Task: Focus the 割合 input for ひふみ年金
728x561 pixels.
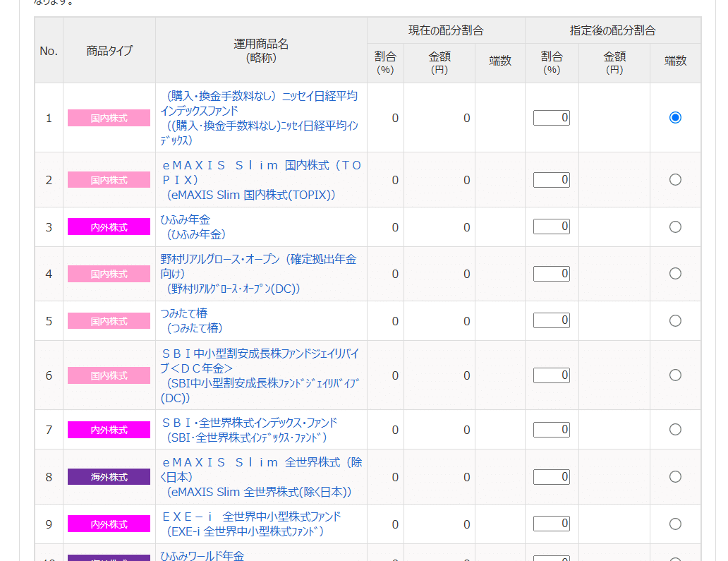Action: click(552, 227)
